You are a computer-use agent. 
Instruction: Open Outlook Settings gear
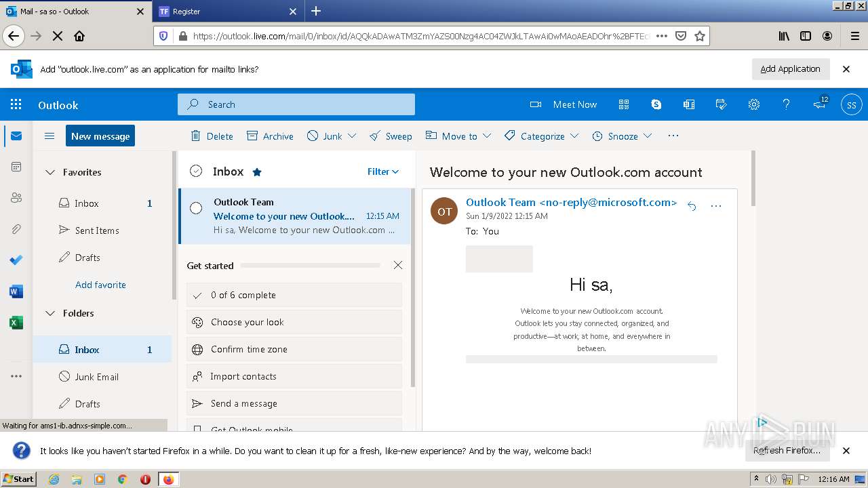pyautogui.click(x=754, y=104)
